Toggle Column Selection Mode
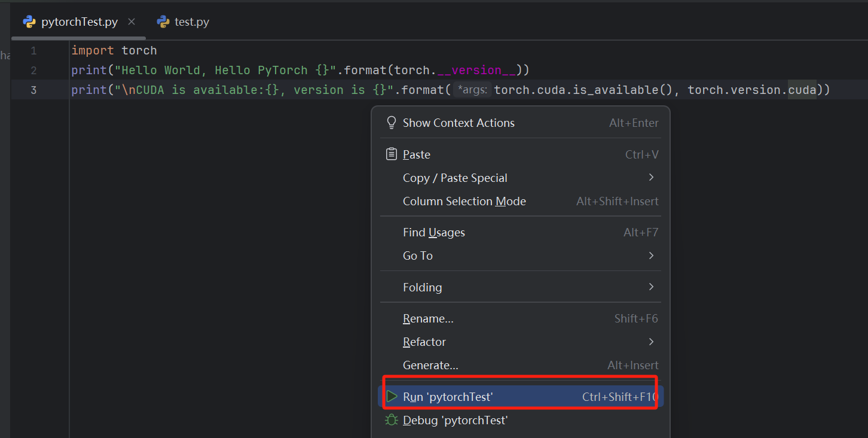 pyautogui.click(x=464, y=201)
